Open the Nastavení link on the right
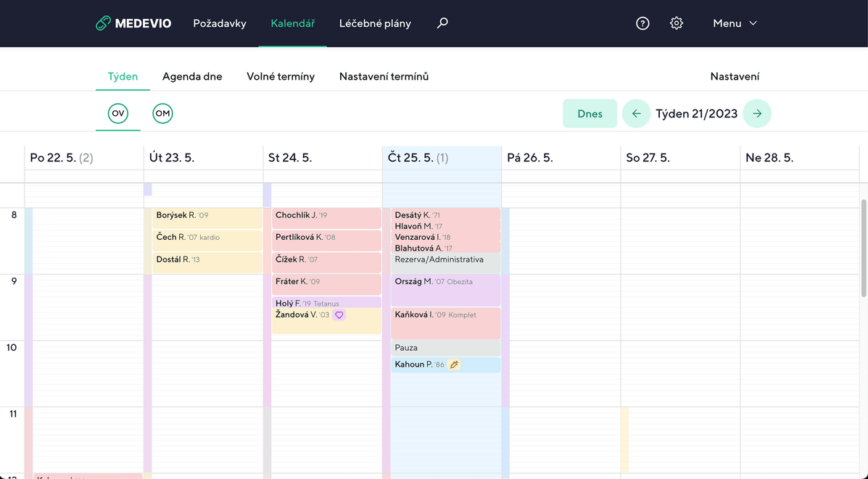The height and width of the screenshot is (479, 868). 735,76
